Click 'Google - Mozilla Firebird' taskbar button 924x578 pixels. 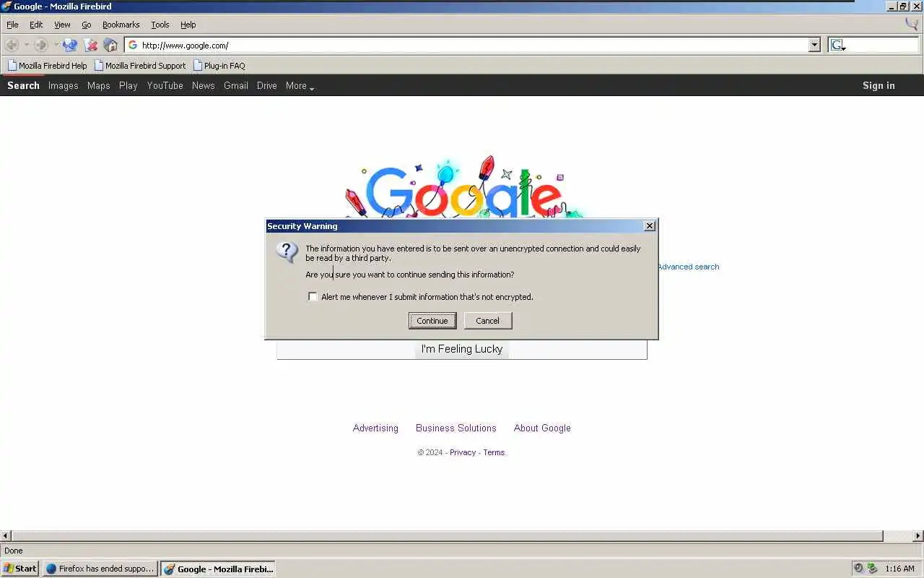click(x=218, y=569)
